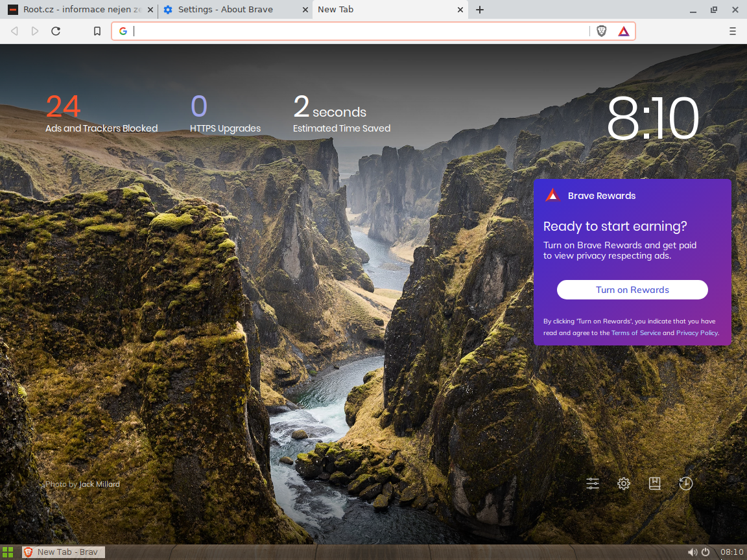This screenshot has width=747, height=560.
Task: Click the 8:10 clock widget
Action: (653, 118)
